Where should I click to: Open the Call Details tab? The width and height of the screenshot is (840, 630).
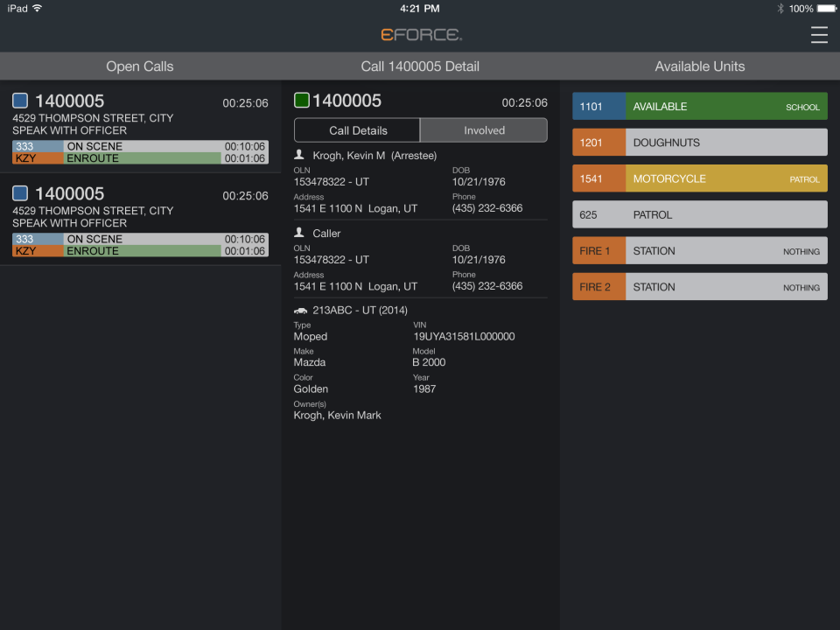tap(357, 129)
